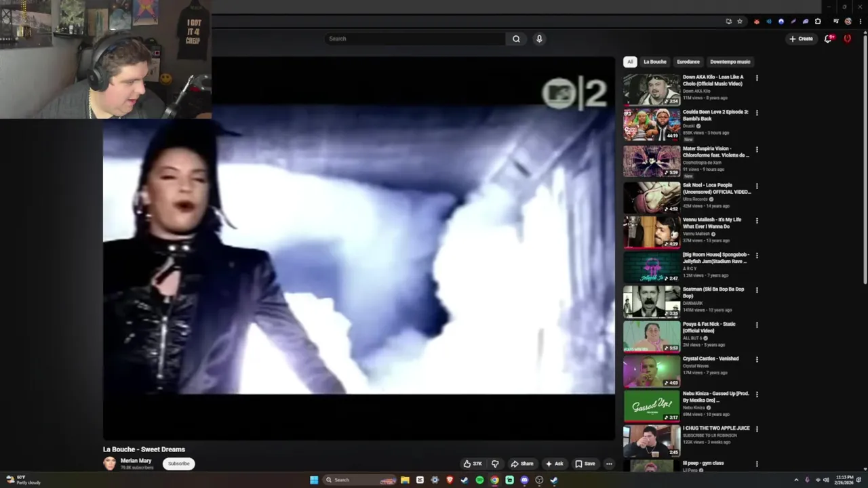The height and width of the screenshot is (488, 868).
Task: Click title 'lil peep - gym class'
Action: click(x=703, y=463)
